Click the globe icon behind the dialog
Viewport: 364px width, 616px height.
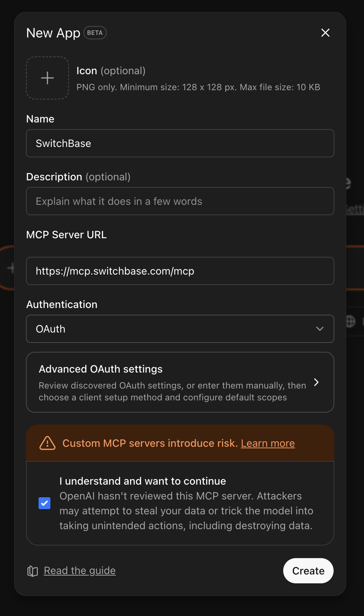tap(350, 321)
